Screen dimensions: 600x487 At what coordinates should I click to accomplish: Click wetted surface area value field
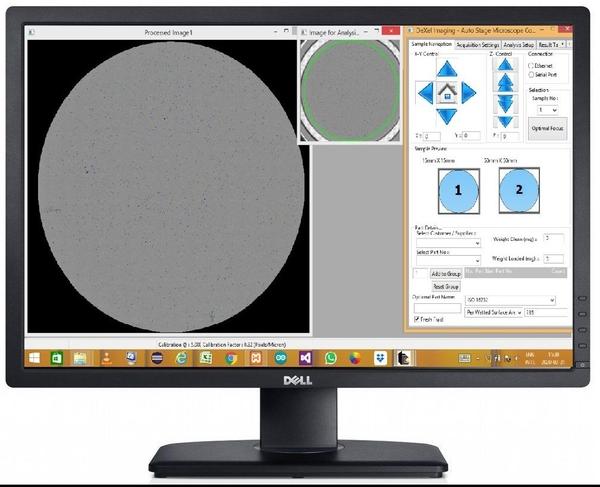[546, 313]
